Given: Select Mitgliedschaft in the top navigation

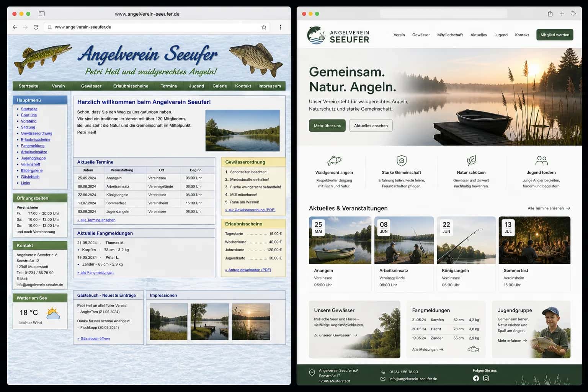Looking at the screenshot, I should [x=450, y=35].
